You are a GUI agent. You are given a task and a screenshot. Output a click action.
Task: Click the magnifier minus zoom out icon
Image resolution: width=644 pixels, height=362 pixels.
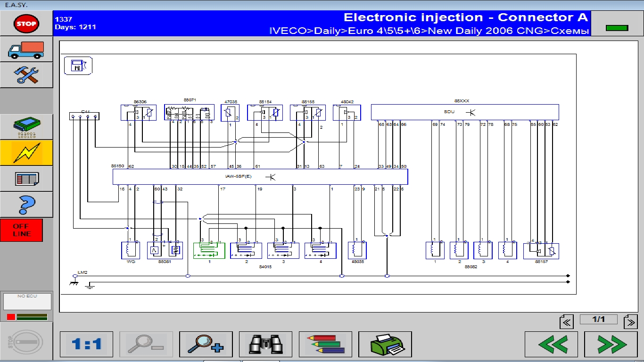146,344
